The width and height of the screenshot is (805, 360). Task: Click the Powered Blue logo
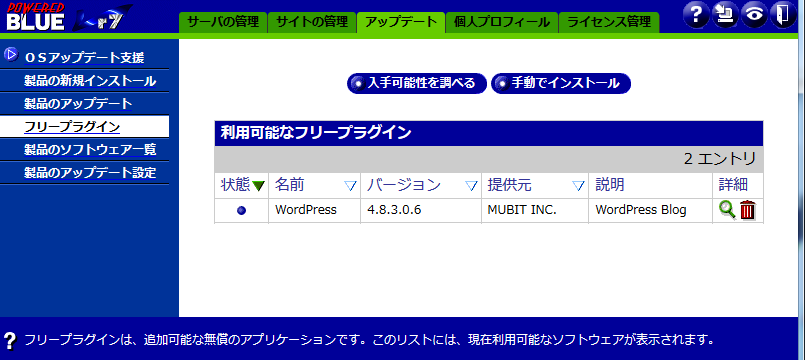click(x=35, y=16)
